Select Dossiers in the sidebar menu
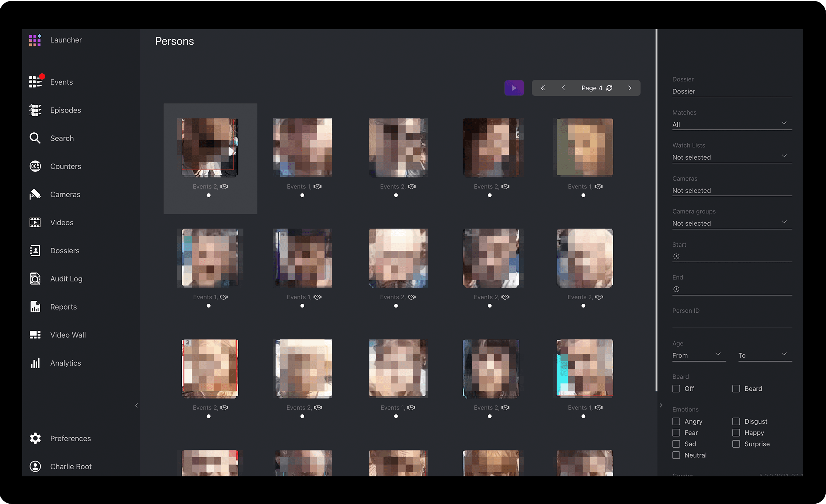Viewport: 826px width, 504px height. click(65, 251)
